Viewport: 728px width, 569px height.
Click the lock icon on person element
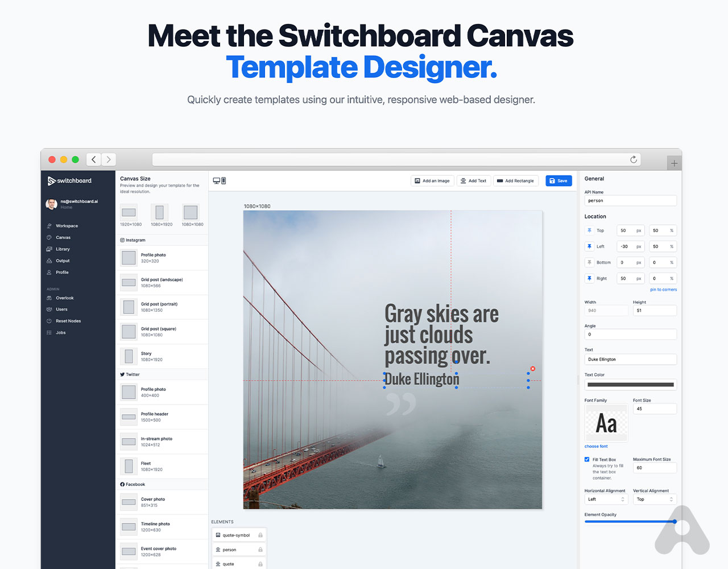coord(260,550)
